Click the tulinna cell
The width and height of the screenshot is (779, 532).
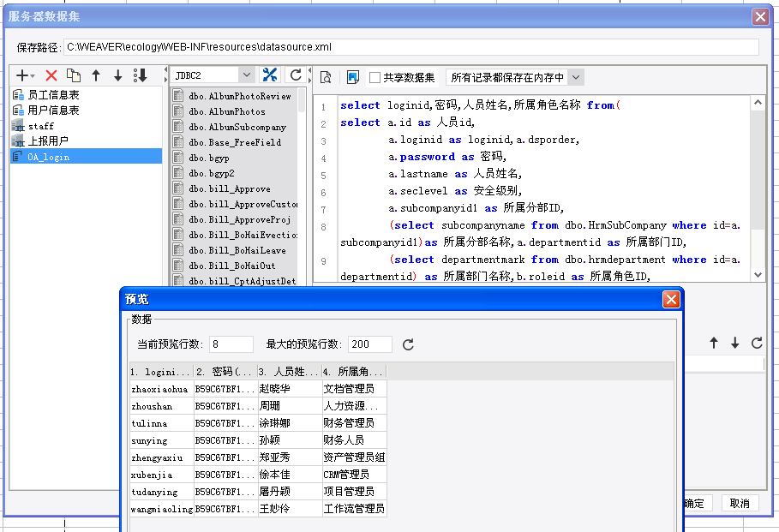pyautogui.click(x=161, y=422)
